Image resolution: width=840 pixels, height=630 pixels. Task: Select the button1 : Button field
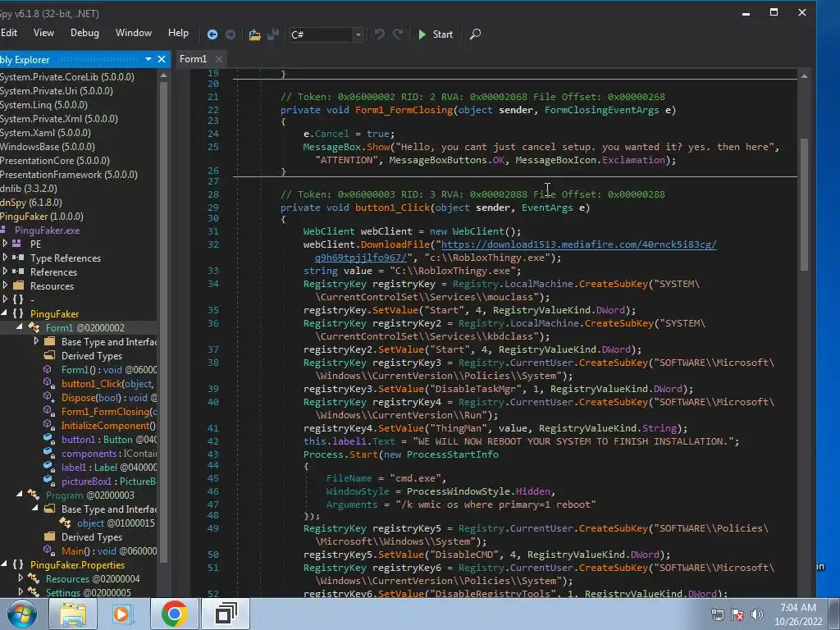109,440
